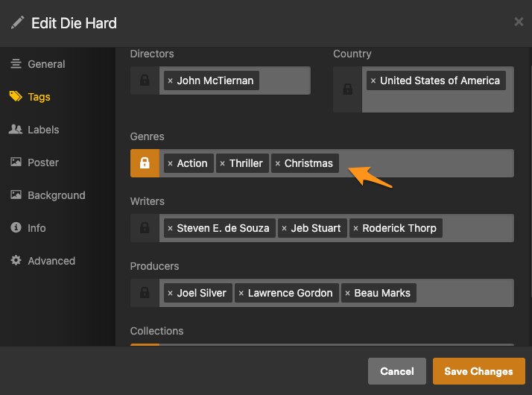
Task: Switch to the Poster tab
Action: point(43,162)
